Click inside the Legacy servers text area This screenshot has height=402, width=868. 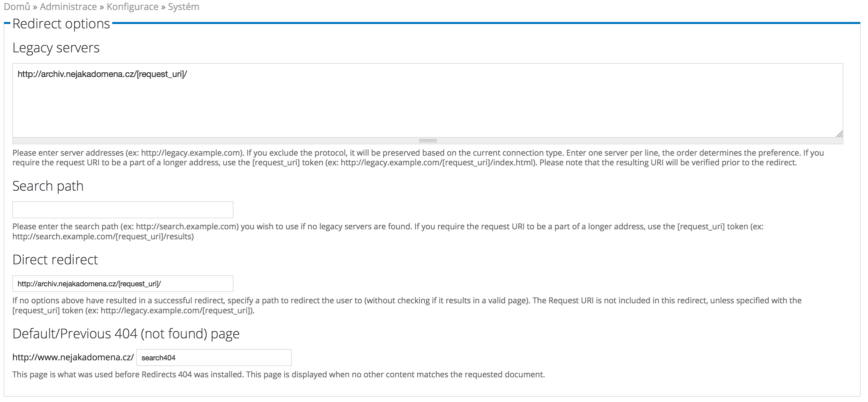tap(427, 101)
